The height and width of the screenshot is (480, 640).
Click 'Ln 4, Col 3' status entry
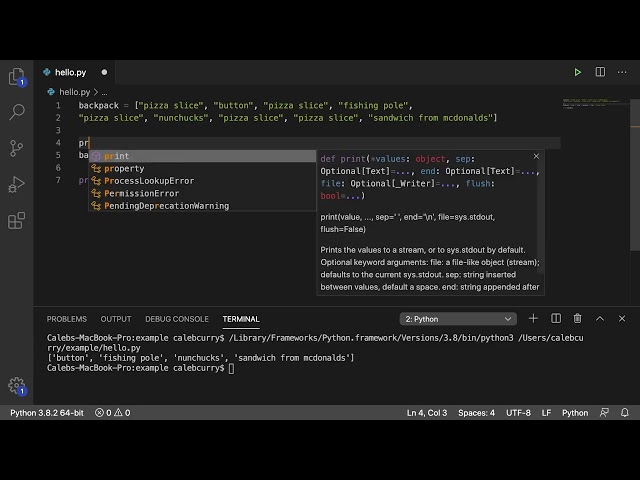point(427,413)
